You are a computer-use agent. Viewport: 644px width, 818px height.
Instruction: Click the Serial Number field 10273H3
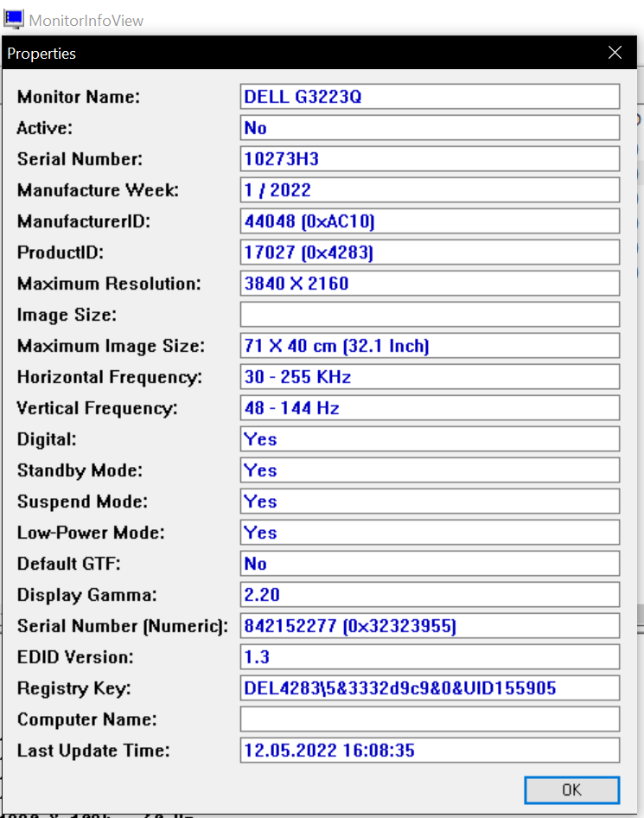click(430, 158)
